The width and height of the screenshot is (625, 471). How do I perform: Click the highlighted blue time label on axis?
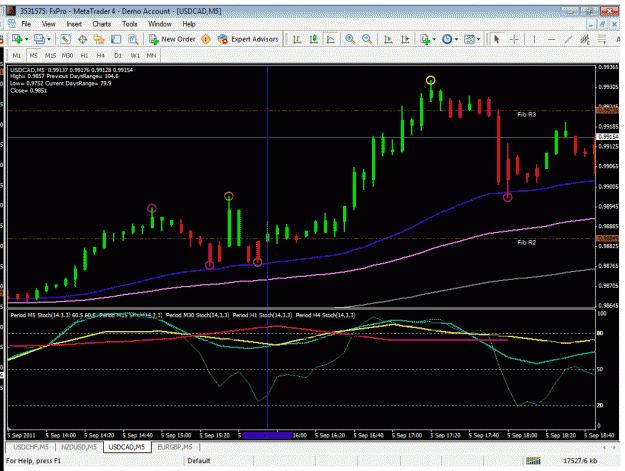click(267, 436)
